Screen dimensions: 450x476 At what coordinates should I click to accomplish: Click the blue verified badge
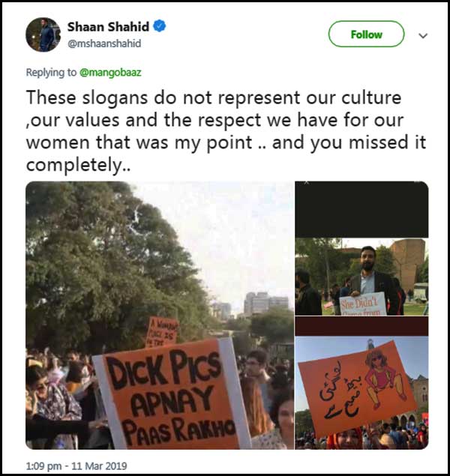point(160,26)
